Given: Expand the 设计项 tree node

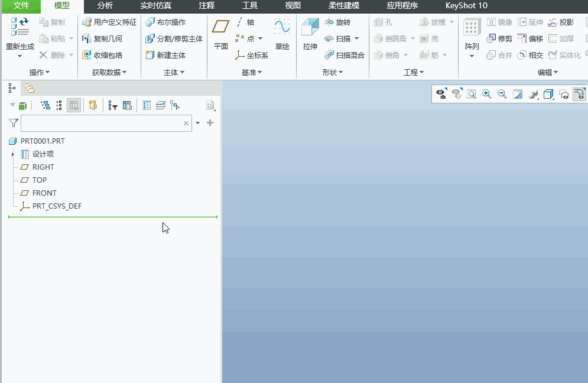Looking at the screenshot, I should click(x=13, y=154).
